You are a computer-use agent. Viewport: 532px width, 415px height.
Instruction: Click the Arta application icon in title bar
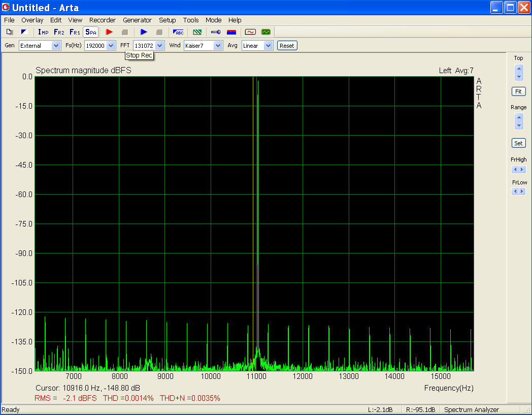[x=6, y=7]
